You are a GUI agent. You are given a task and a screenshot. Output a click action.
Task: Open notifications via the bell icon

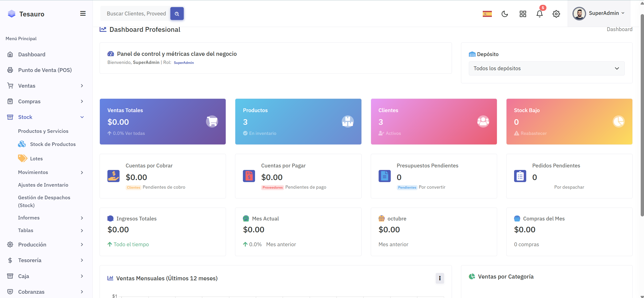(539, 14)
